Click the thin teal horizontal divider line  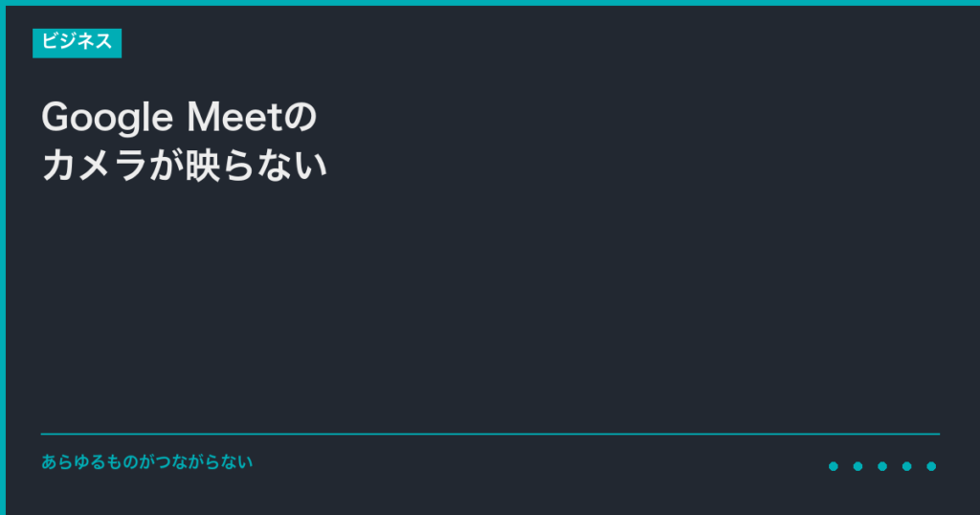point(490,434)
